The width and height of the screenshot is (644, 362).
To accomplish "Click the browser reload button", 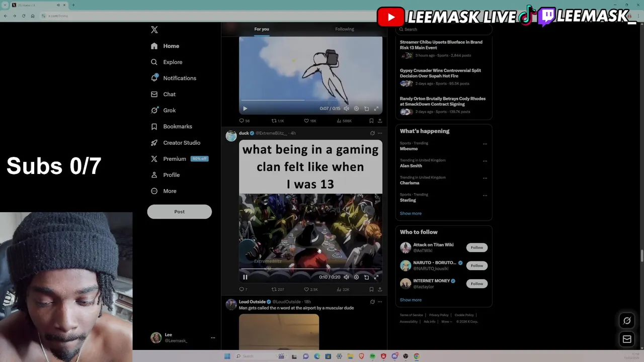I will coord(23,16).
